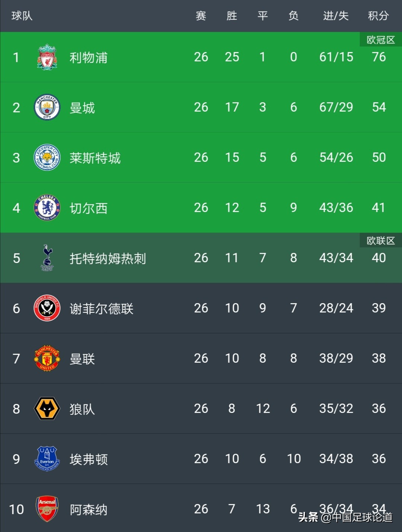The height and width of the screenshot is (532, 402).
Task: Open team name 利物浦
Action: [x=89, y=58]
